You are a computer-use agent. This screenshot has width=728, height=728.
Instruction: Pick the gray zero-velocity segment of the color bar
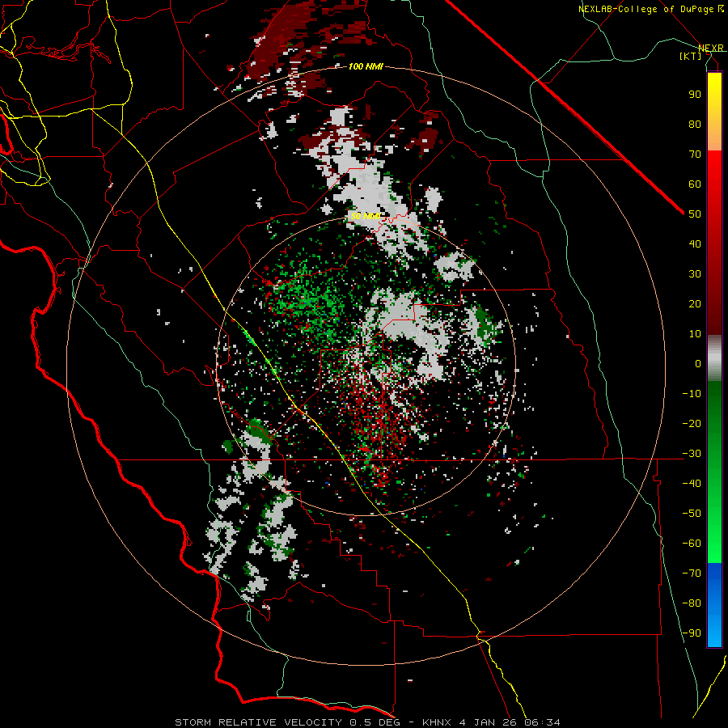pyautogui.click(x=714, y=358)
